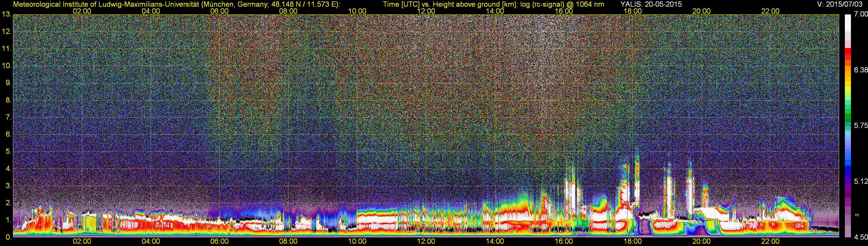Select the 08:00 label on the top time axis
This screenshot has height=246, width=868.
tap(288, 11)
